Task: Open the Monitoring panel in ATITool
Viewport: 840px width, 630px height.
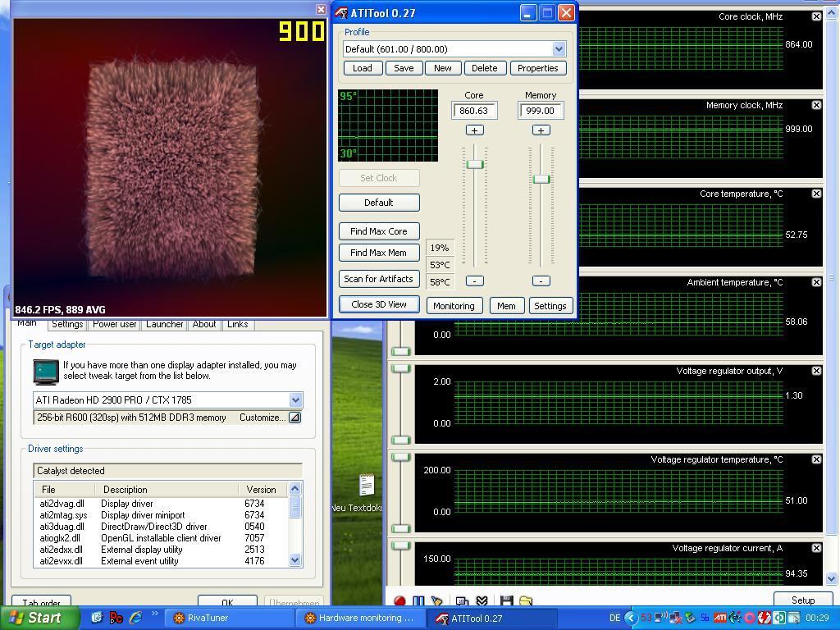Action: 454,306
